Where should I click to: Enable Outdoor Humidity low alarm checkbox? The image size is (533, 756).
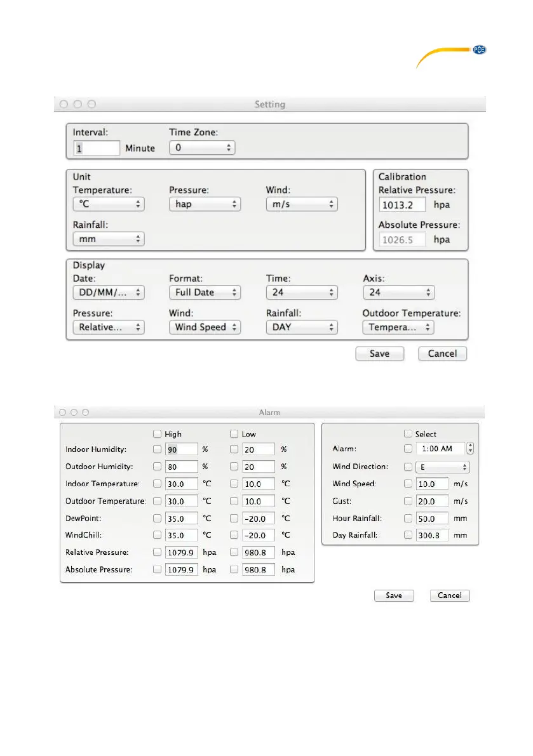(x=234, y=467)
